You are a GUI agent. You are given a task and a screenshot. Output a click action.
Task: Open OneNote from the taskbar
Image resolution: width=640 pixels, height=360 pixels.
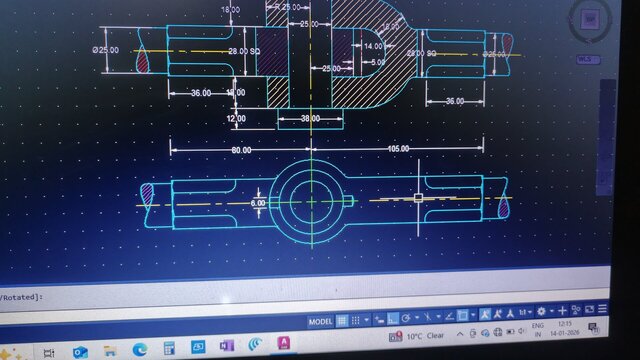click(x=227, y=346)
